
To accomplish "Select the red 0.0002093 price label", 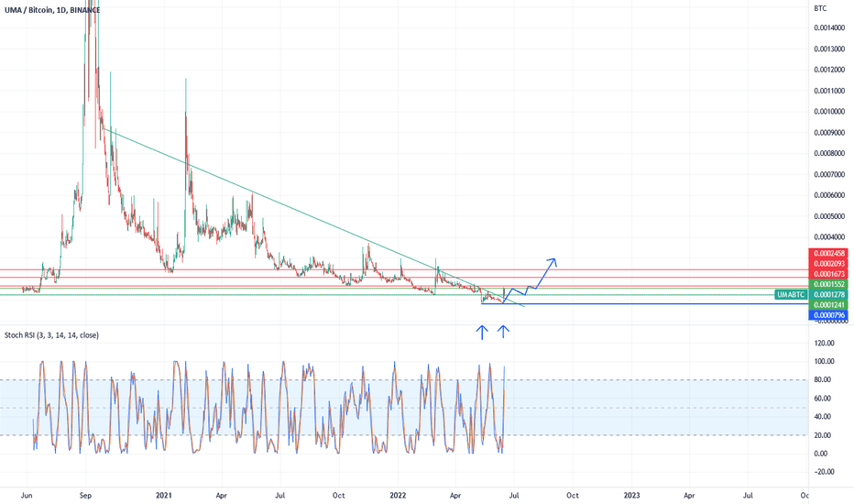I will (x=828, y=264).
